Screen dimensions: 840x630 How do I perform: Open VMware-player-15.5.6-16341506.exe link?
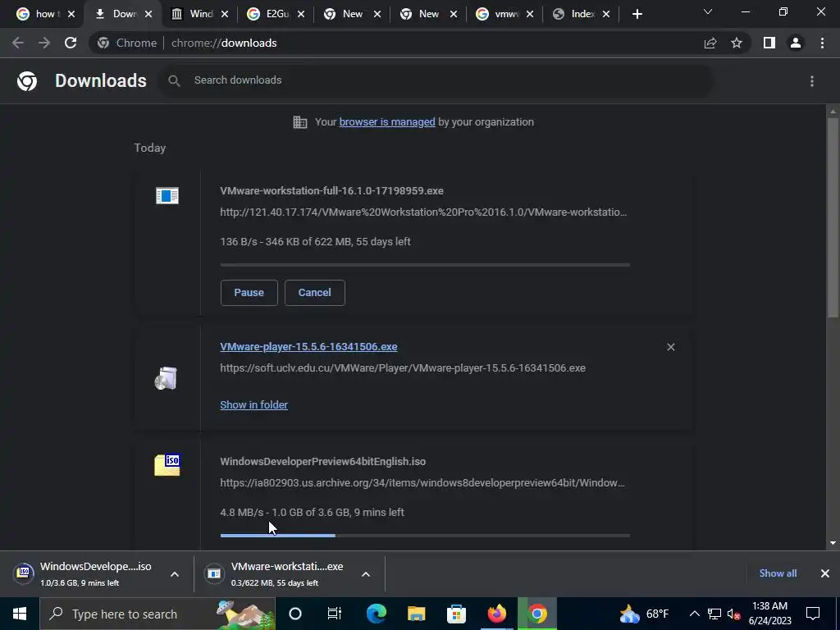click(308, 347)
